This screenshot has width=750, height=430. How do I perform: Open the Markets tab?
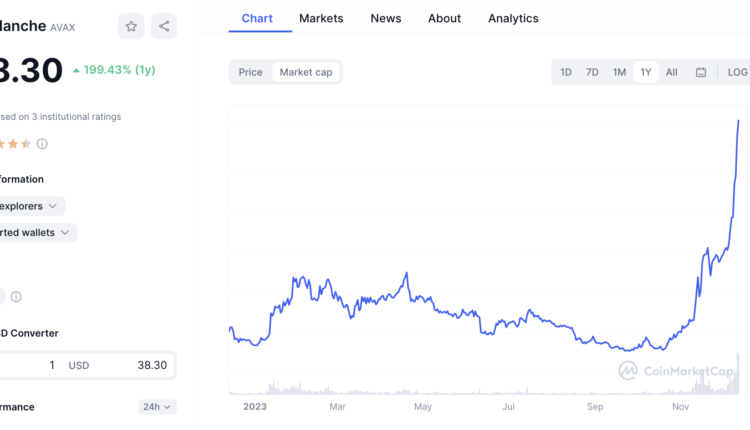point(321,18)
